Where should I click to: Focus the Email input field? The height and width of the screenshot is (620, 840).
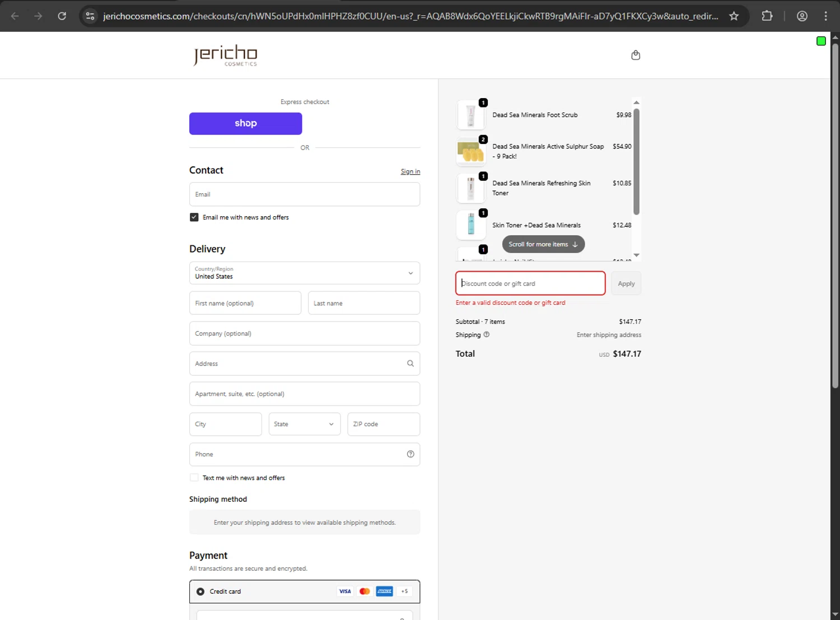pyautogui.click(x=305, y=194)
